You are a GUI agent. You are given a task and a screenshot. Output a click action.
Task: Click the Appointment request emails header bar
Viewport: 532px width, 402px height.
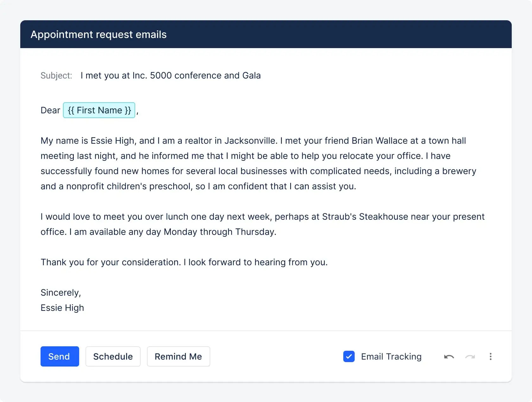coord(98,34)
